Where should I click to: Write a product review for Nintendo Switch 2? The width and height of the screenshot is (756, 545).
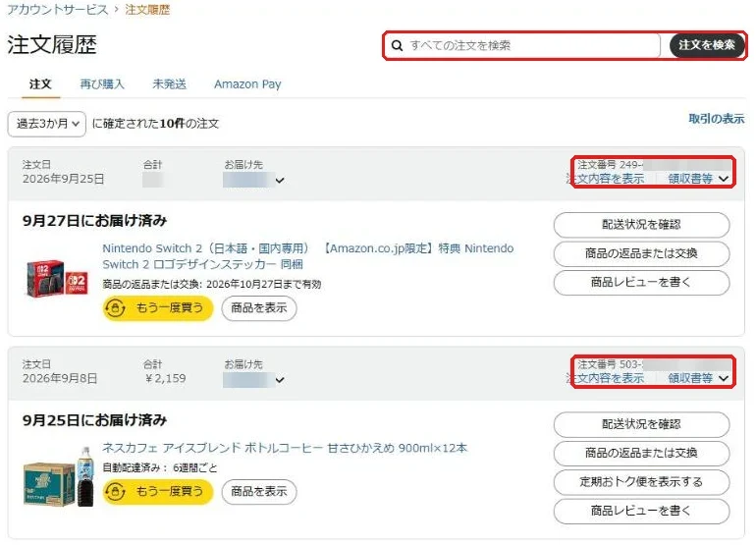pos(641,282)
